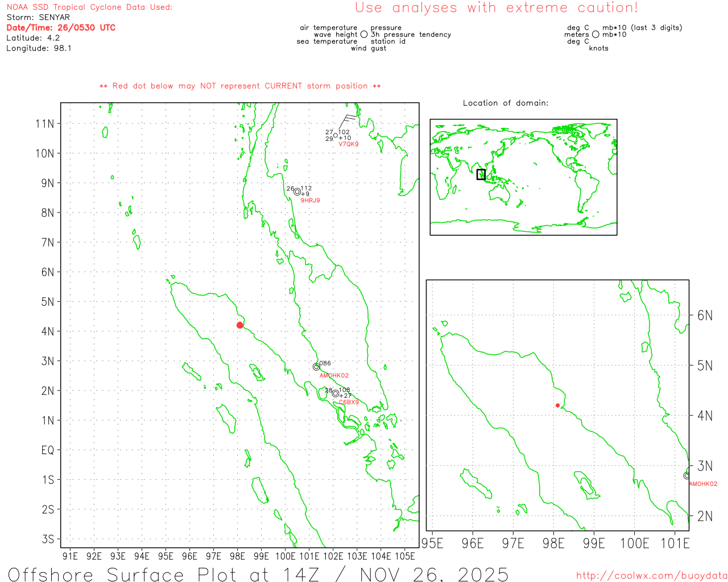The width and height of the screenshot is (728, 582).
Task: Select the 9HRJ9 station circle marker
Action: (x=297, y=192)
